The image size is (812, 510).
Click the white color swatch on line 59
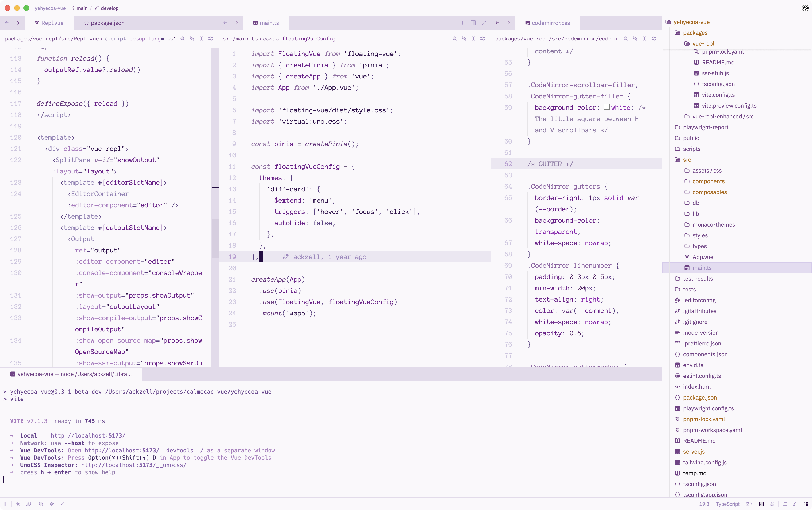click(606, 107)
